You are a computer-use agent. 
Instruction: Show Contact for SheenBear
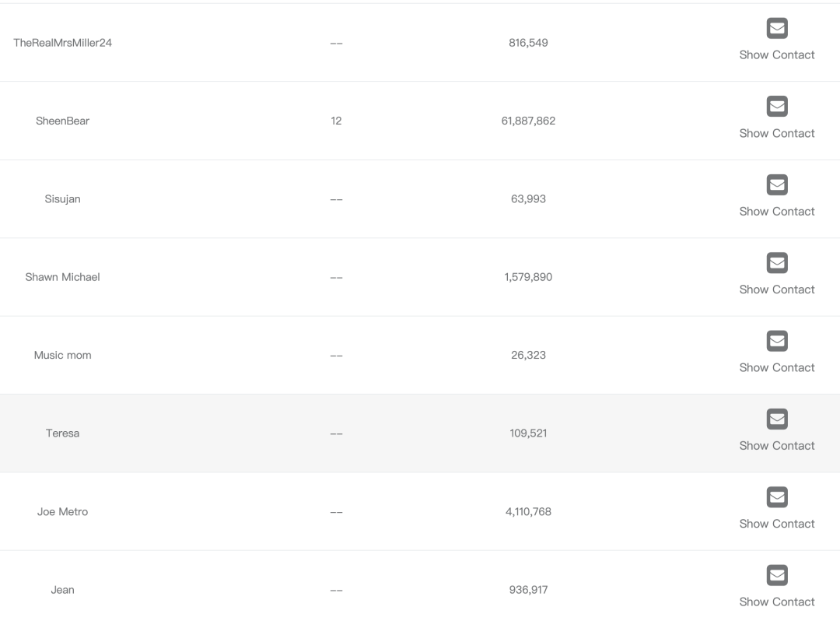click(777, 133)
